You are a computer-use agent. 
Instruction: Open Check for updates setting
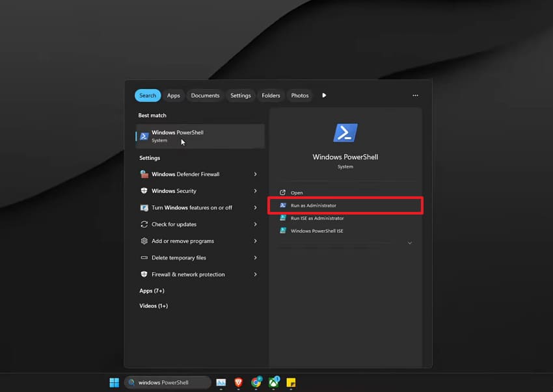coord(200,224)
